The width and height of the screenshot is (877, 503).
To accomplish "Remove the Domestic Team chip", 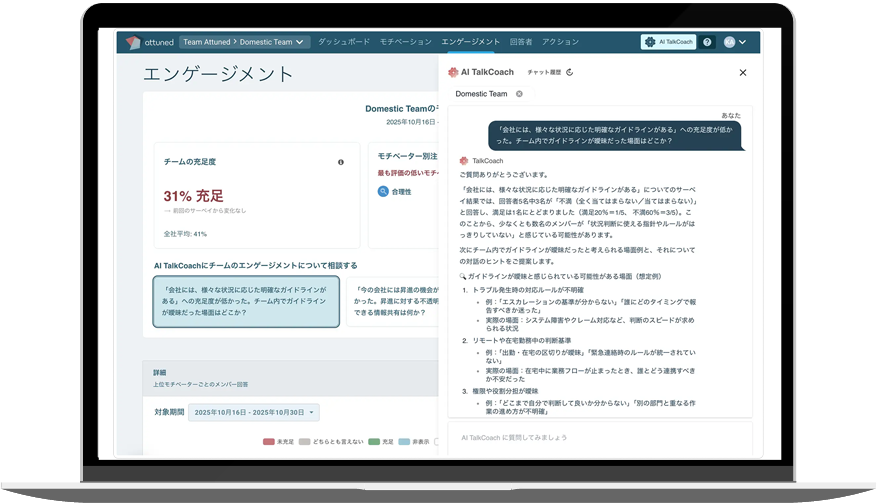I will (x=519, y=94).
